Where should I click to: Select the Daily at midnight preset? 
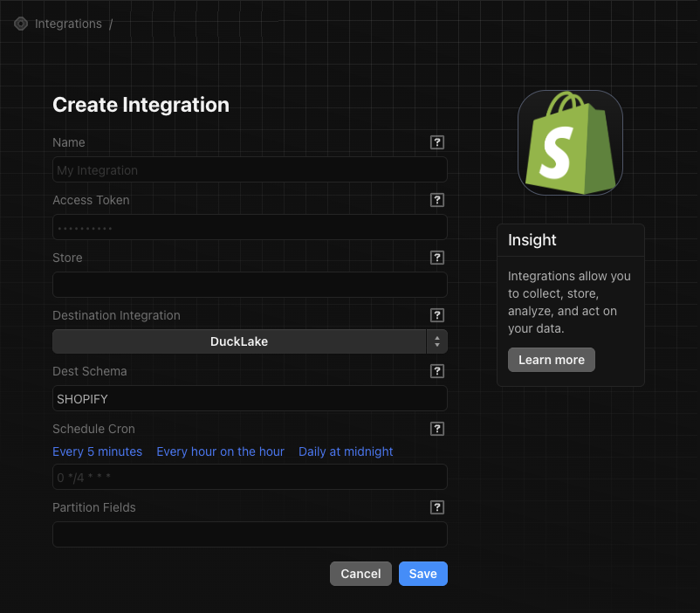347,451
